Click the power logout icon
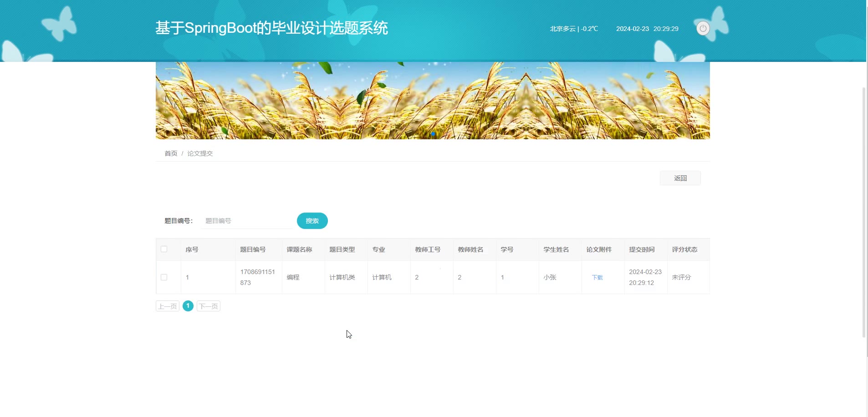Viewport: 868px width, 417px height. (x=703, y=28)
